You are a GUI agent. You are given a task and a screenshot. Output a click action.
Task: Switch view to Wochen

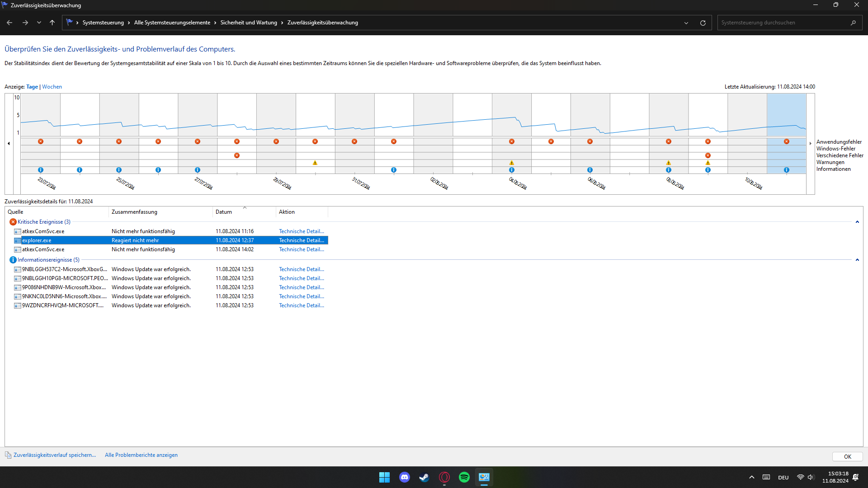click(52, 87)
